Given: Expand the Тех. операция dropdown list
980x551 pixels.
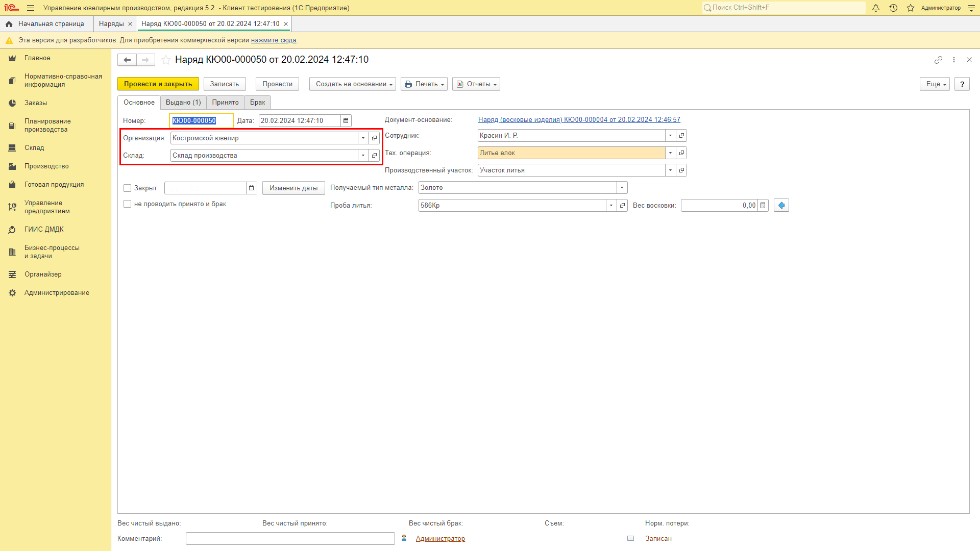Looking at the screenshot, I should point(671,153).
